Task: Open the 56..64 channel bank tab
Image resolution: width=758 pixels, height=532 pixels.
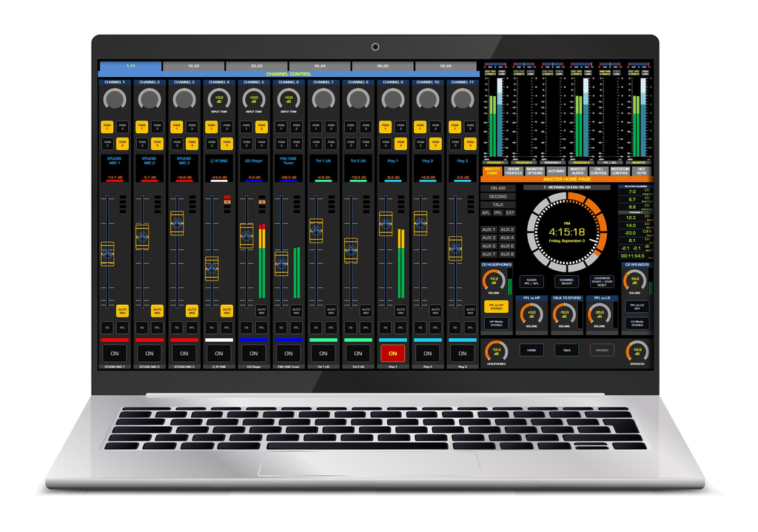Action: [x=446, y=66]
